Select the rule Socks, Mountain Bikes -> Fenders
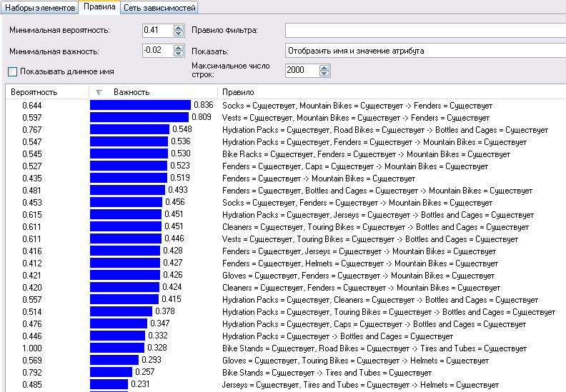The height and width of the screenshot is (392, 566). click(357, 106)
